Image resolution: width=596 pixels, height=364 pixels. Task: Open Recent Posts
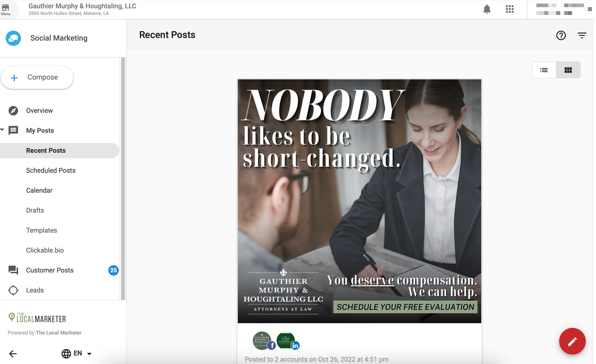coord(59,151)
